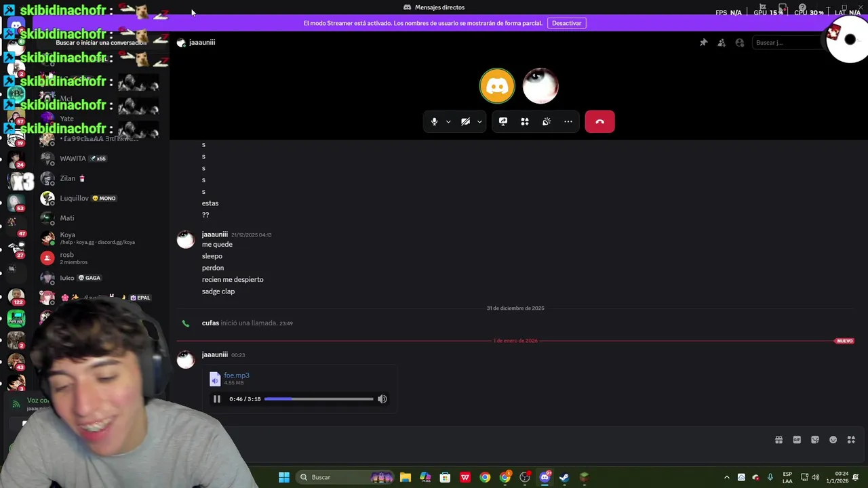The image size is (868, 488).
Task: Open Minecraft from the taskbar
Action: [x=584, y=477]
